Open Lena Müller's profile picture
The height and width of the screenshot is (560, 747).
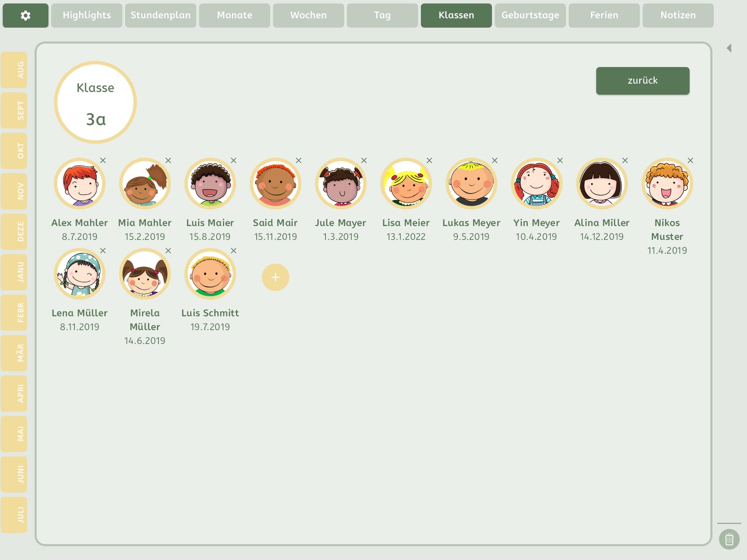80,274
